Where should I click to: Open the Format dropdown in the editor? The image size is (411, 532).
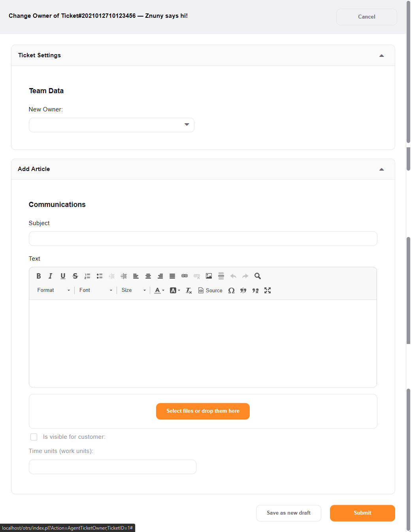53,290
